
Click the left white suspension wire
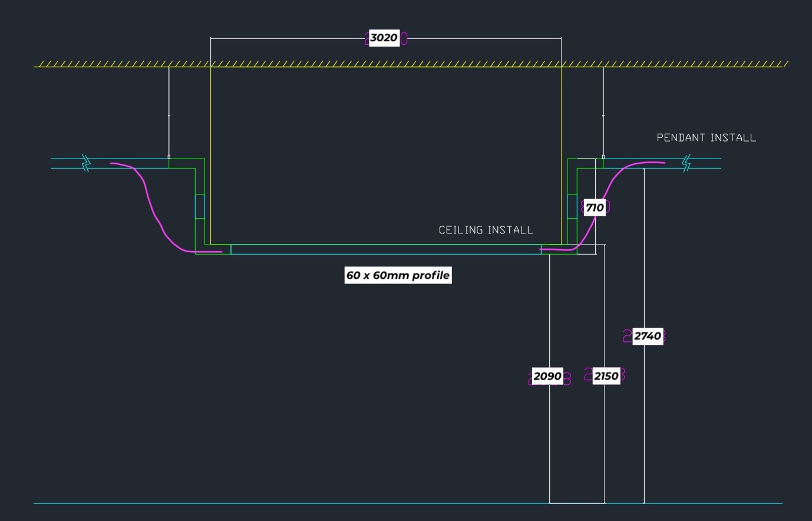(169, 112)
